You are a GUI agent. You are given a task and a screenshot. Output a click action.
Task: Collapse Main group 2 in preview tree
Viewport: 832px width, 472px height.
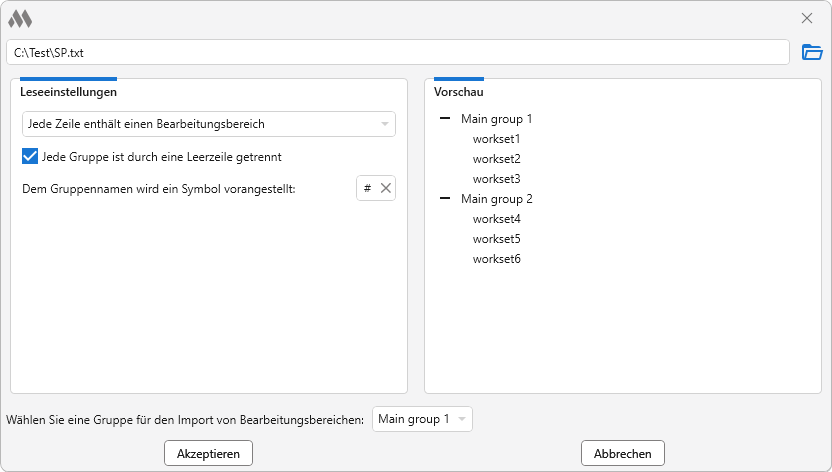[x=445, y=199]
